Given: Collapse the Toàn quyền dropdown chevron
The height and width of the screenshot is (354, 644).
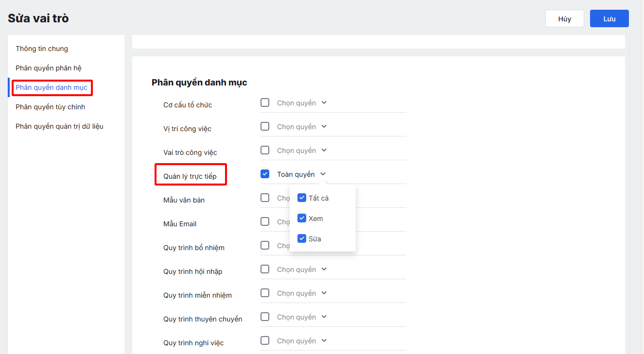Looking at the screenshot, I should (323, 174).
